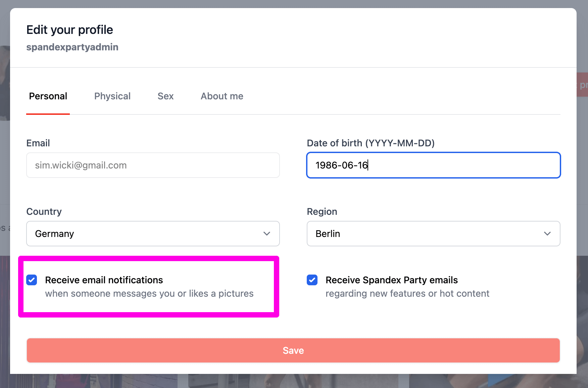The width and height of the screenshot is (588, 388).
Task: Disable the Receive Spandex Party emails checkbox
Action: point(312,280)
